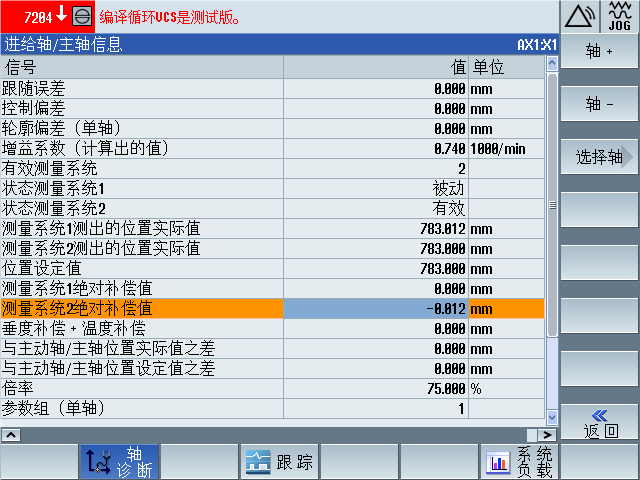Open the 选择轴 axis selection softkey
The image size is (640, 480).
[599, 157]
